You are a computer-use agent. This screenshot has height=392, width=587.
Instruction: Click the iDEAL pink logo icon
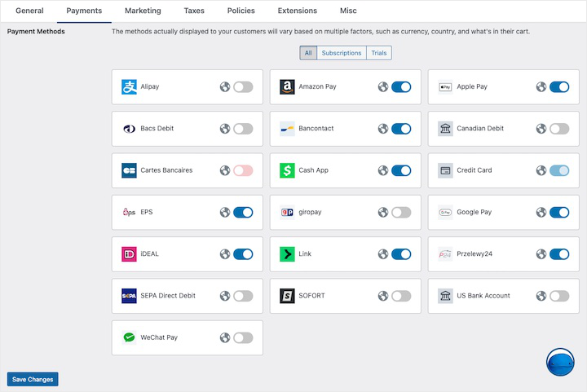[x=129, y=254]
